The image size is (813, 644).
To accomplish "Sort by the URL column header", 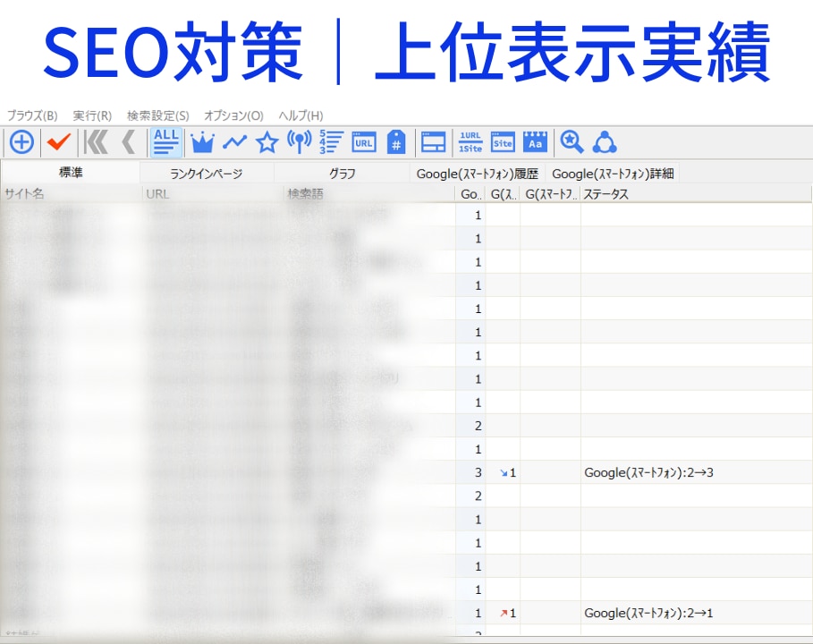I will tap(213, 194).
